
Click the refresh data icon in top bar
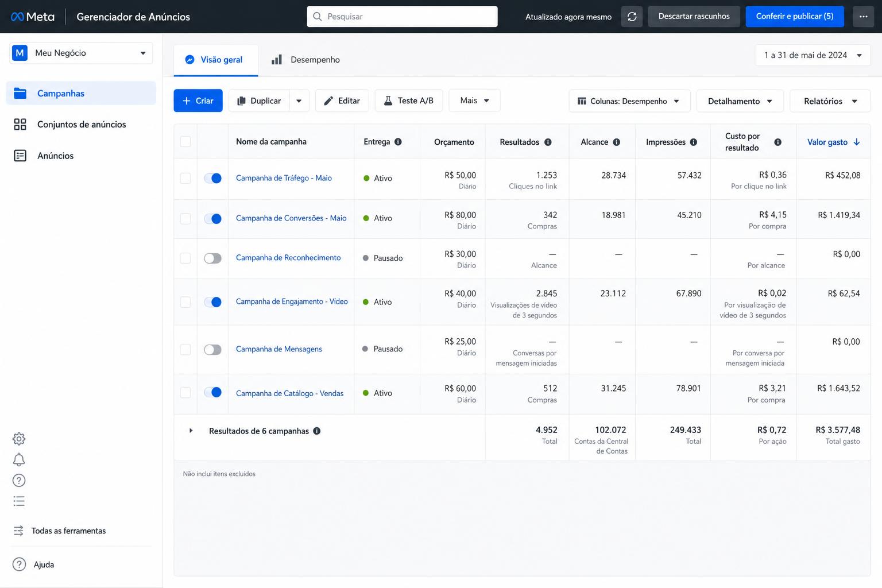click(632, 17)
